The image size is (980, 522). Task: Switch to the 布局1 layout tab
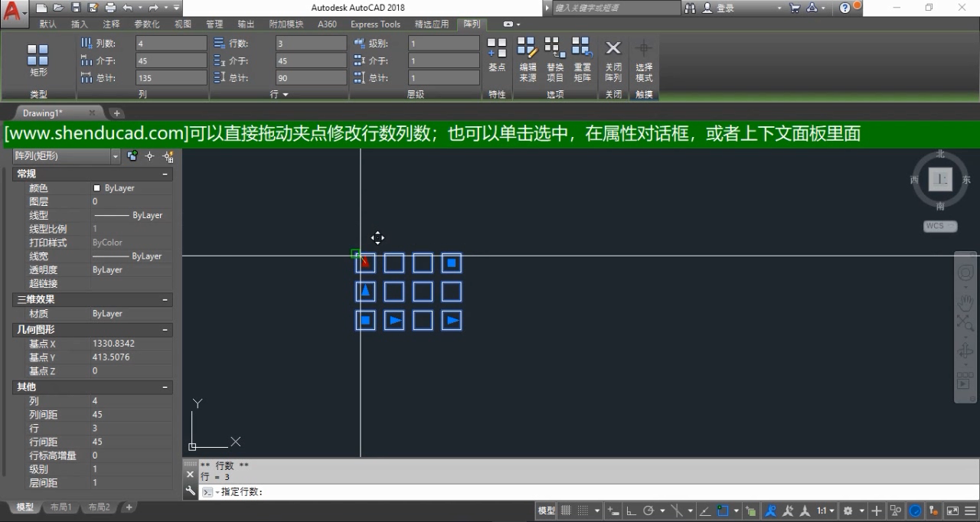[x=60, y=507]
